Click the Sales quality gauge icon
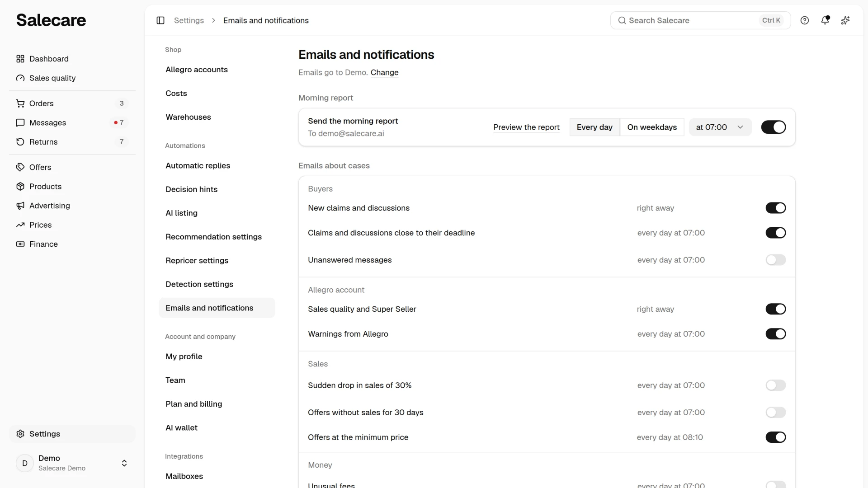The width and height of the screenshot is (868, 488). (x=20, y=78)
